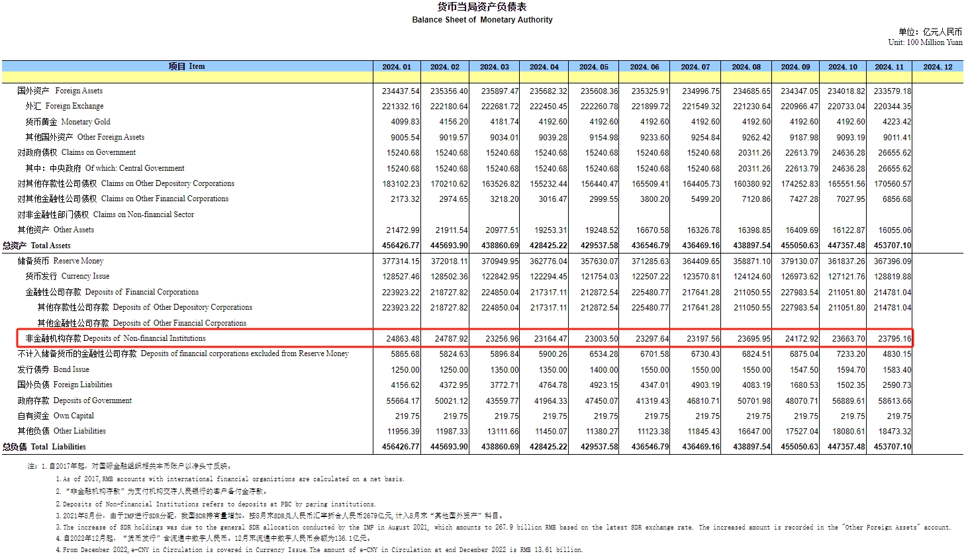Select Foreign Exchange value 222180.64

point(449,107)
